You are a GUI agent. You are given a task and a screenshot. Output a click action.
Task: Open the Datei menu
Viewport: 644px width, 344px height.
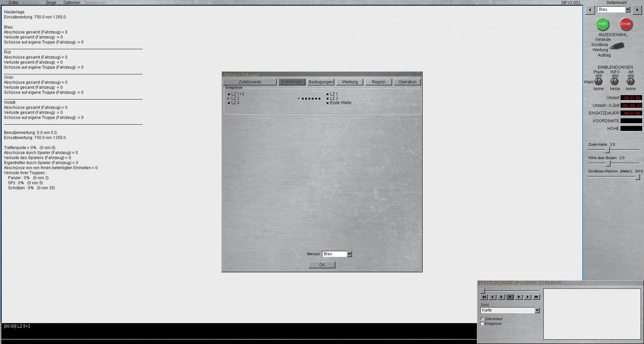[13, 3]
